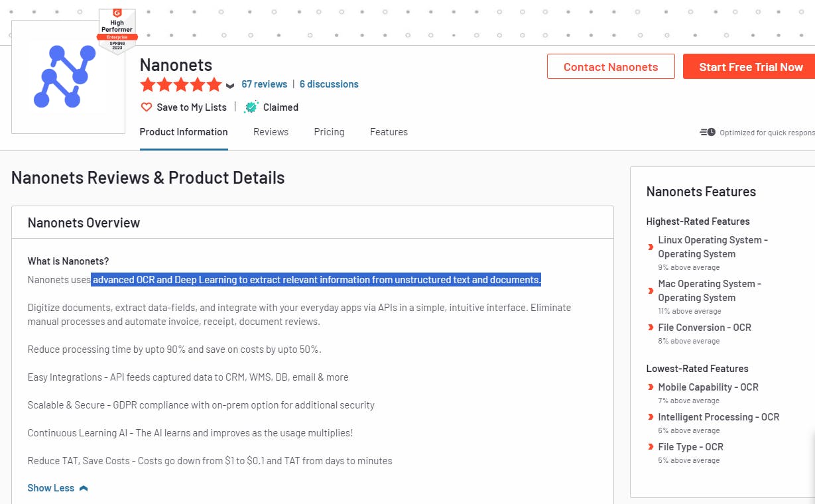Image resolution: width=815 pixels, height=504 pixels.
Task: Switch to the Reviews tab
Action: pyautogui.click(x=271, y=132)
